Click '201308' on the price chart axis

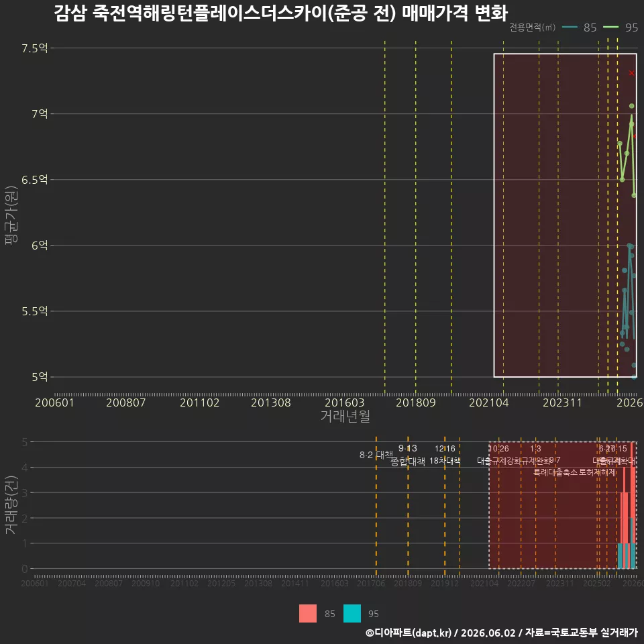point(270,402)
